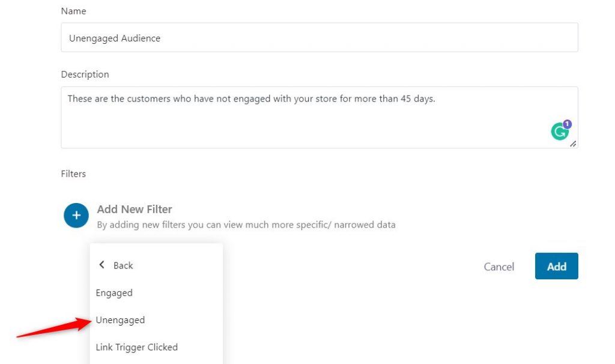Click the purple Grammarly badge showing 1
This screenshot has width=615, height=364.
click(567, 124)
